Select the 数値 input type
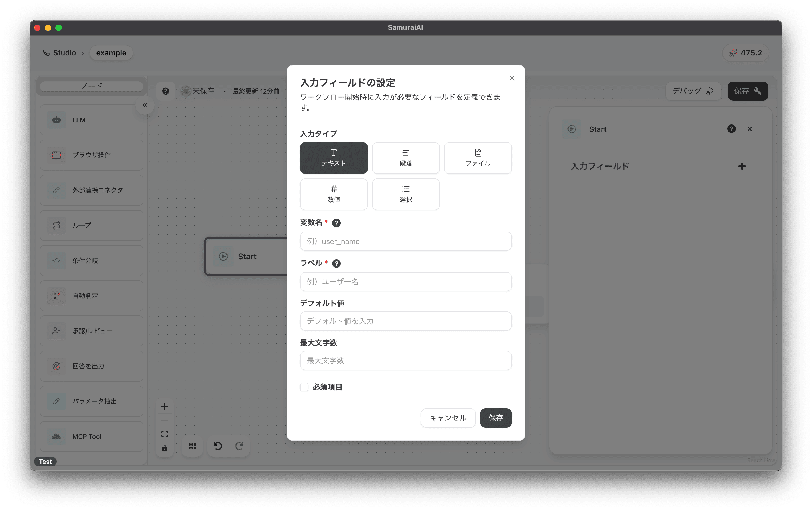The width and height of the screenshot is (812, 510). [334, 194]
